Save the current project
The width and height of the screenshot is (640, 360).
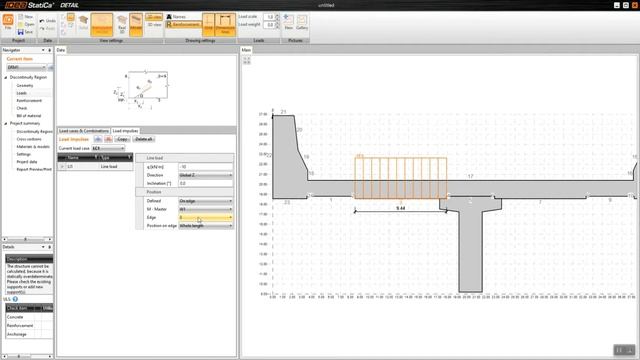point(25,32)
